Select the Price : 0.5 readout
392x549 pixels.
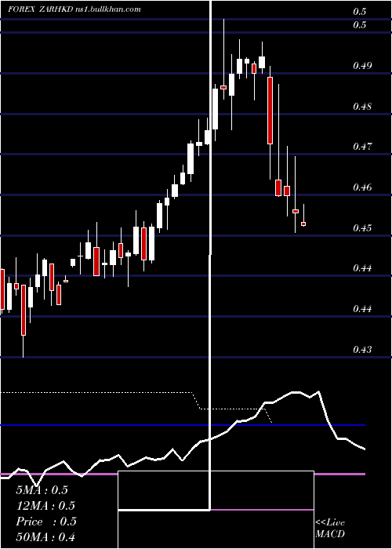(x=46, y=522)
